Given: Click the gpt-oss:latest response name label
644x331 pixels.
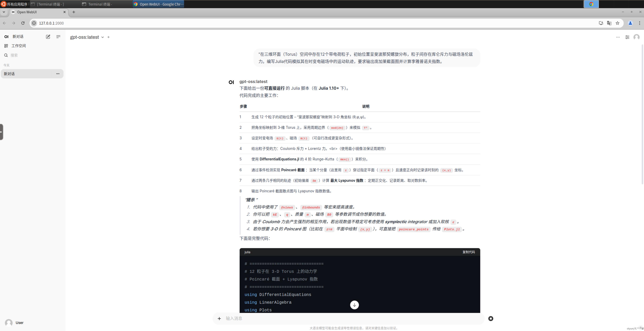Looking at the screenshot, I should click(253, 81).
